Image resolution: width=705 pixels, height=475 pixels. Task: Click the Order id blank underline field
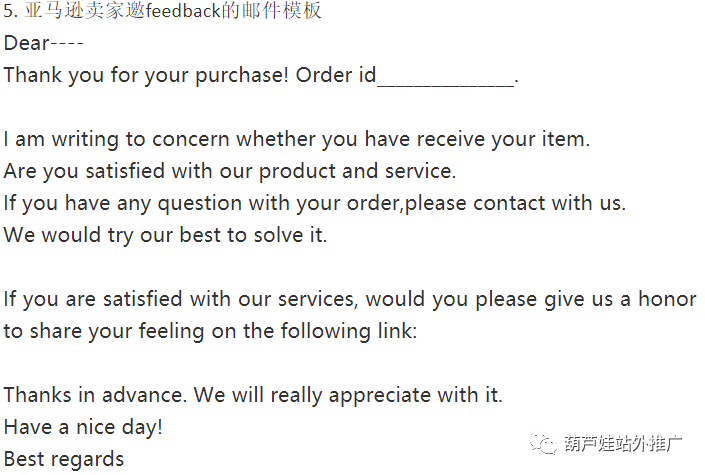tap(446, 76)
